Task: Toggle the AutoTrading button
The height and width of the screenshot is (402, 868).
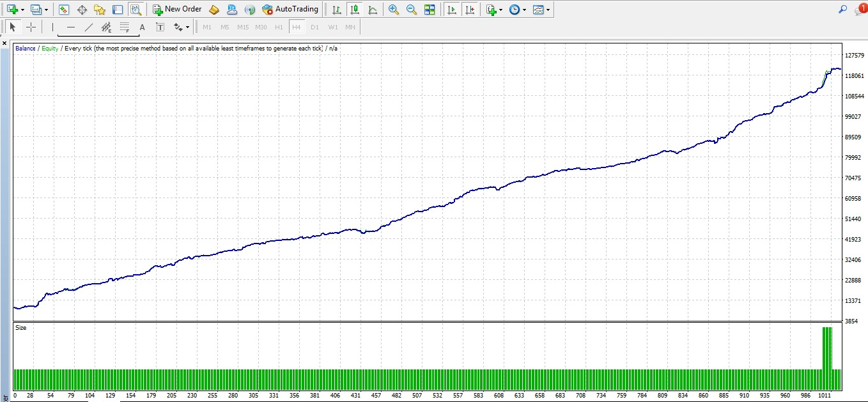Action: [290, 10]
